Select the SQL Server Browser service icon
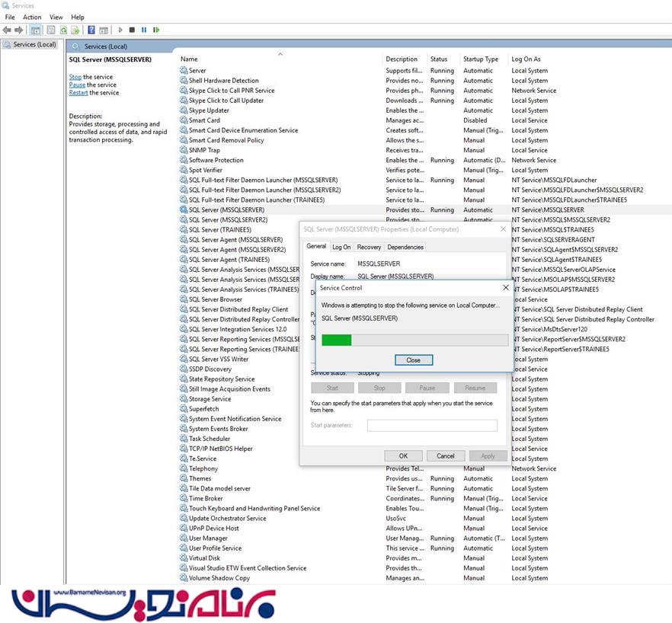672x623 pixels. [184, 299]
